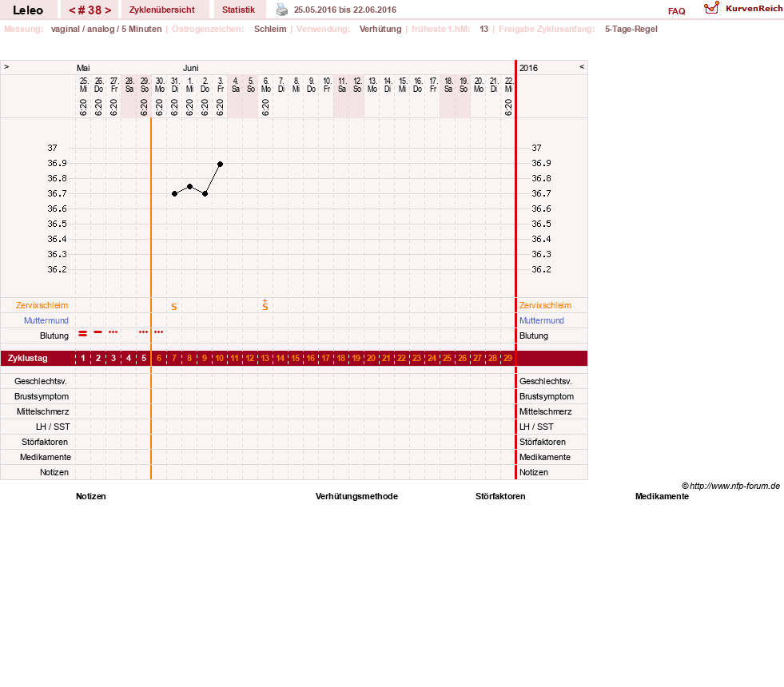Click the Schleim setting value
Screen dimensions: 784x687
(x=270, y=29)
